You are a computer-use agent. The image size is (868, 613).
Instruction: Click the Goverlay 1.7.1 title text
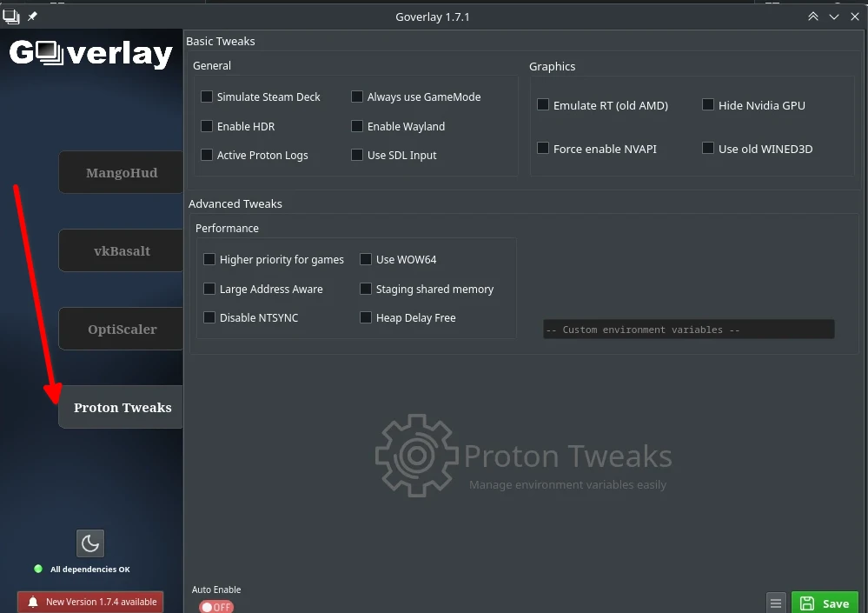pos(433,17)
